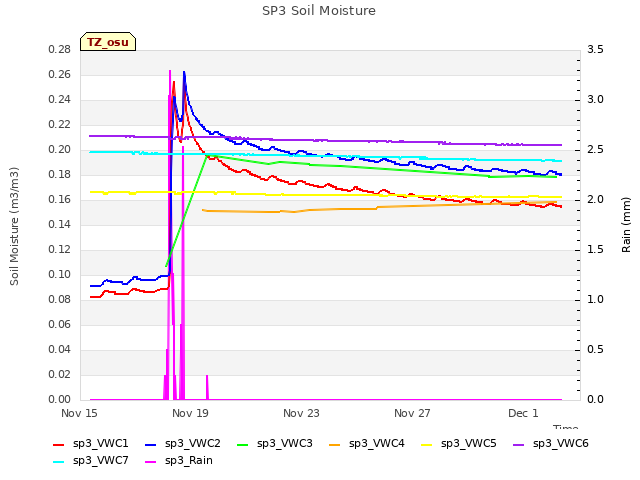Click the sp3_VWC1 legend label

click(x=100, y=443)
